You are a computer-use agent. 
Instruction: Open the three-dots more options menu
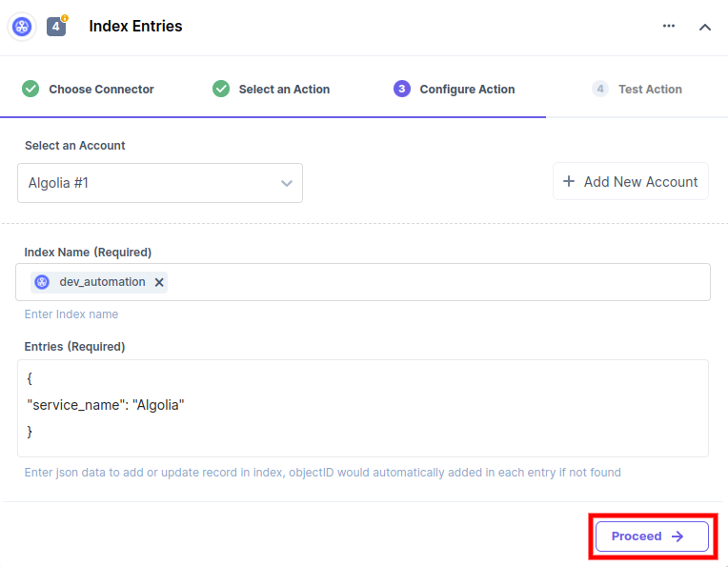[669, 26]
